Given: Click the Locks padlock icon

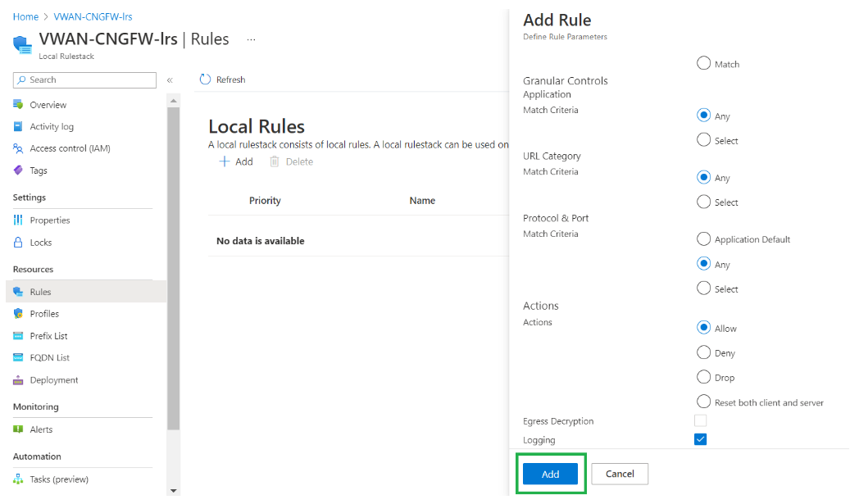Looking at the screenshot, I should 18,243.
